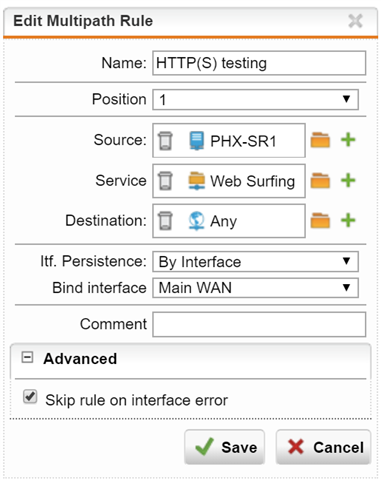This screenshot has height=480, width=381.
Task: Open the Itf. Persistence dropdown
Action: 256,262
